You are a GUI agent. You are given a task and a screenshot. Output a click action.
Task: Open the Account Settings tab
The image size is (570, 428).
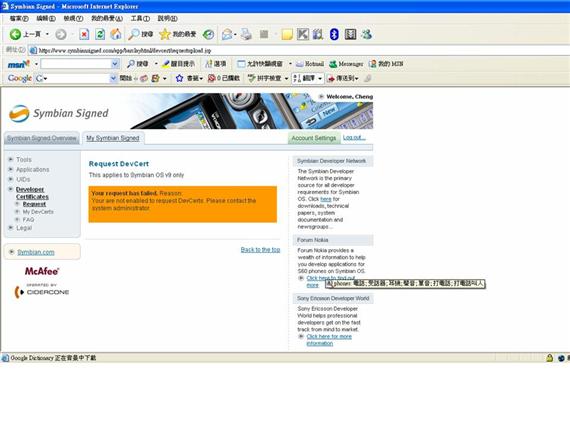coord(314,138)
